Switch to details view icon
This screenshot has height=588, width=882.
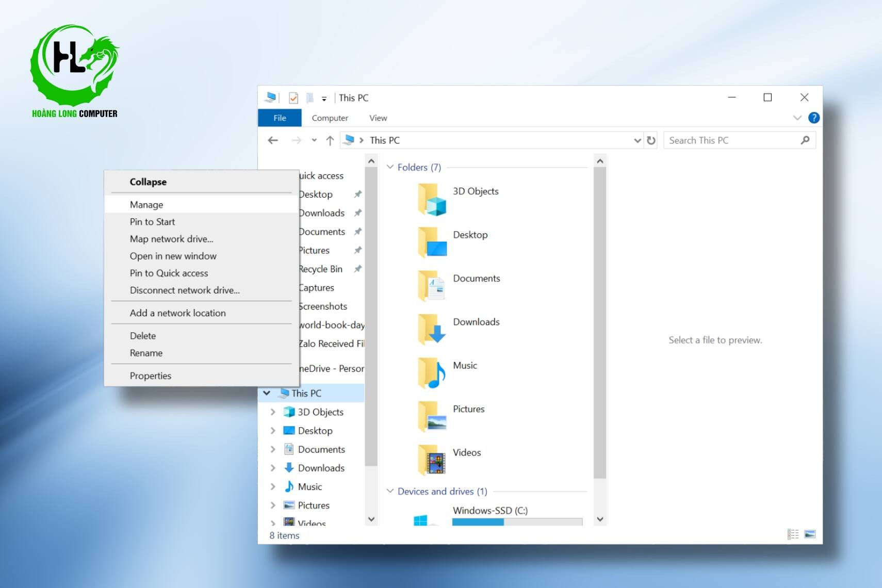[793, 534]
